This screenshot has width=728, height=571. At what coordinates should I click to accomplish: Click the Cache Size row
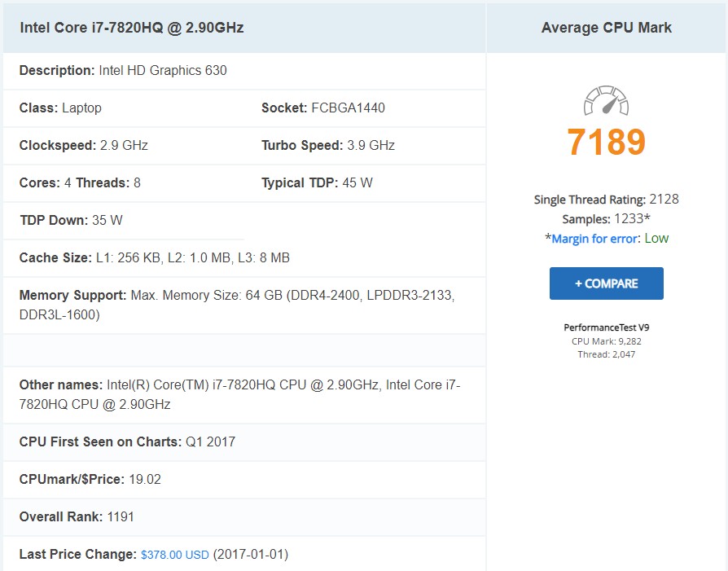coord(155,258)
